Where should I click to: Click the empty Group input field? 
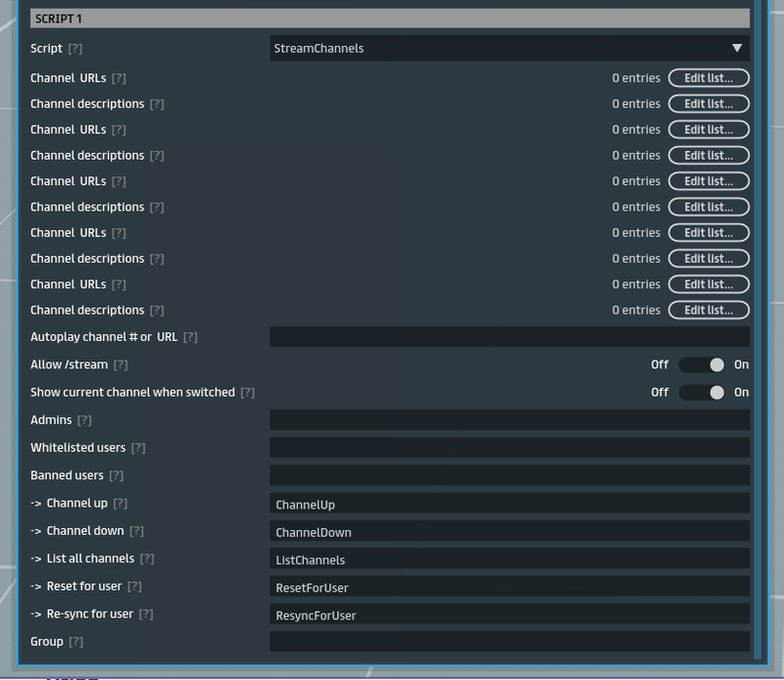(510, 642)
